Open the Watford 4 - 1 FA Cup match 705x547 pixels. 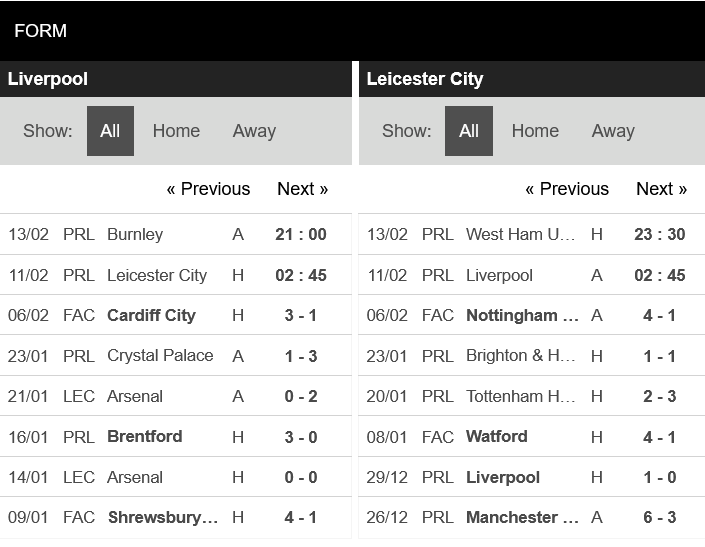pos(532,436)
